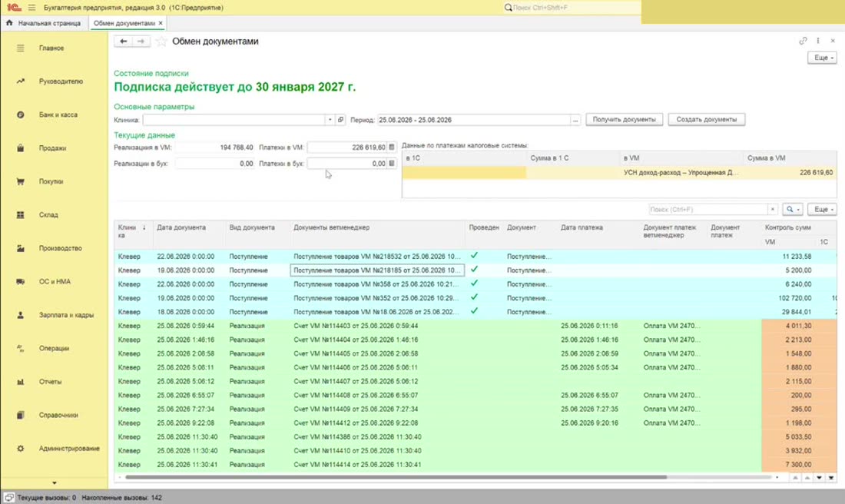Open the Администрирование menu section
845x504 pixels.
[69, 449]
